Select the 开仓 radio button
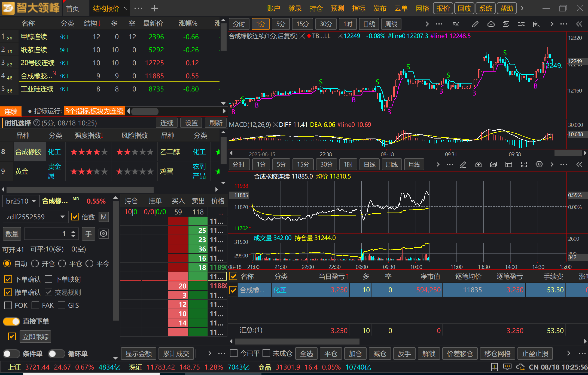 35,263
